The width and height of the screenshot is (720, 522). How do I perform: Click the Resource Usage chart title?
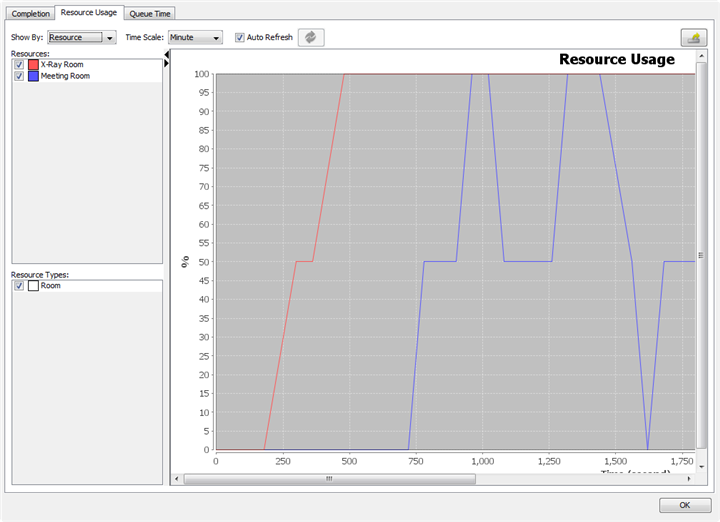[x=617, y=59]
